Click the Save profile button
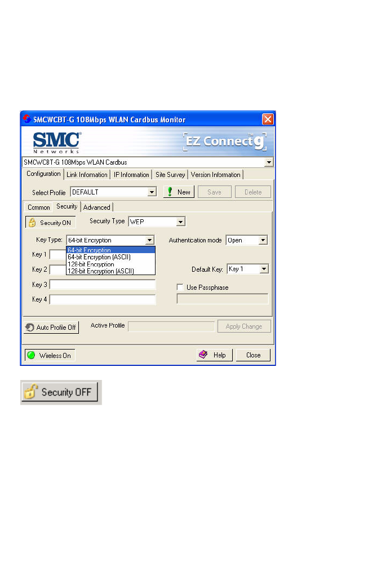Image resolution: width=377 pixels, height=588 pixels. tap(214, 192)
